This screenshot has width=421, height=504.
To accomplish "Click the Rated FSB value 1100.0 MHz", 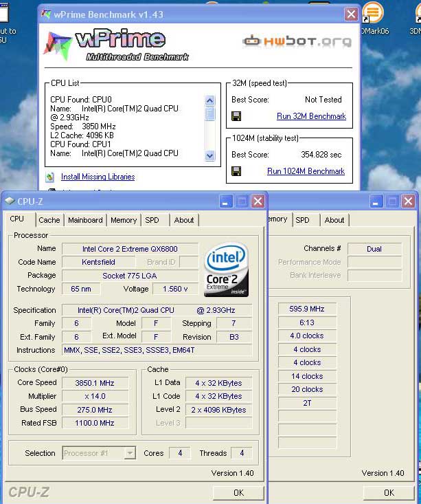I will [95, 423].
